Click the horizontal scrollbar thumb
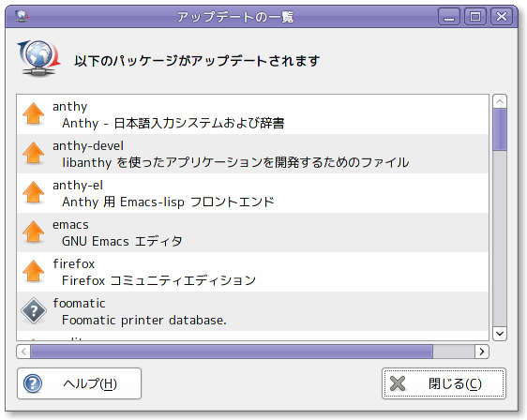The height and width of the screenshot is (420, 527). 232,352
